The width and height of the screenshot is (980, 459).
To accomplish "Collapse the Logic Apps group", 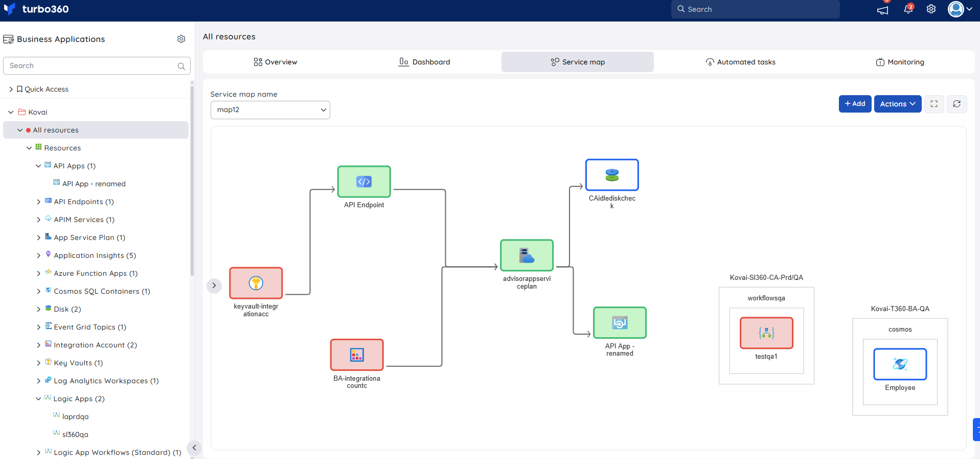I will (38, 399).
